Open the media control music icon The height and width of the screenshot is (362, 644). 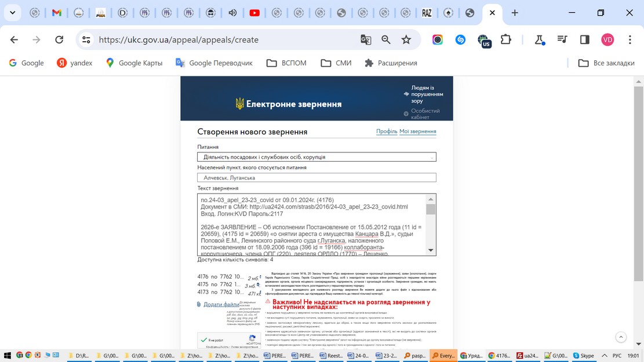(562, 40)
